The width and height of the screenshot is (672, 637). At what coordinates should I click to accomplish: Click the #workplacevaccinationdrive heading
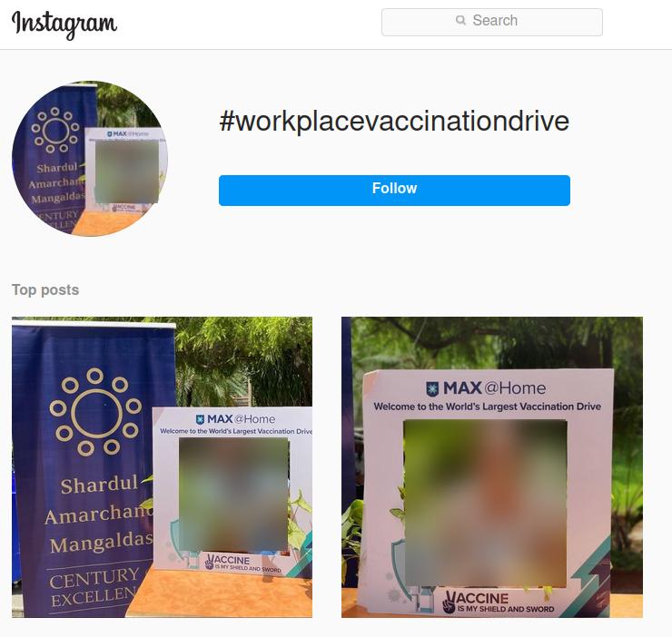[x=394, y=122]
